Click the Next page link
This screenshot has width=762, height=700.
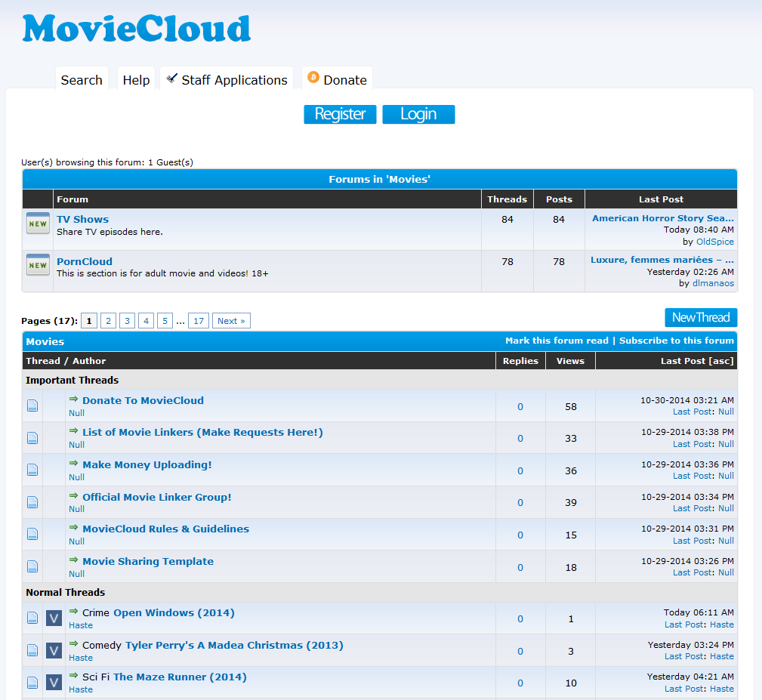(x=231, y=321)
